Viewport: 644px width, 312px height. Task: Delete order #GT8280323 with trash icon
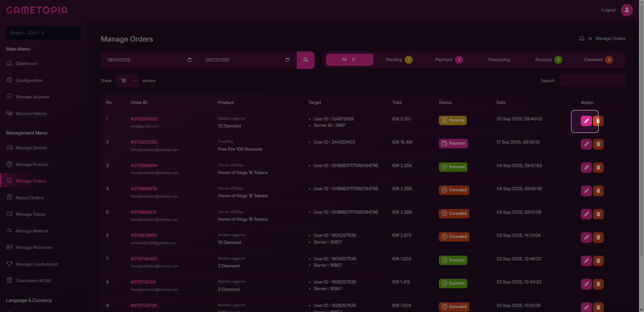(x=598, y=121)
